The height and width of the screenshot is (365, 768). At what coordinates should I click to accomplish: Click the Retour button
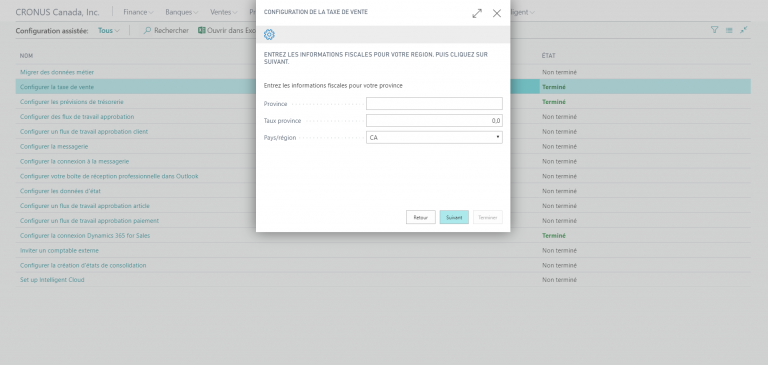coord(421,217)
